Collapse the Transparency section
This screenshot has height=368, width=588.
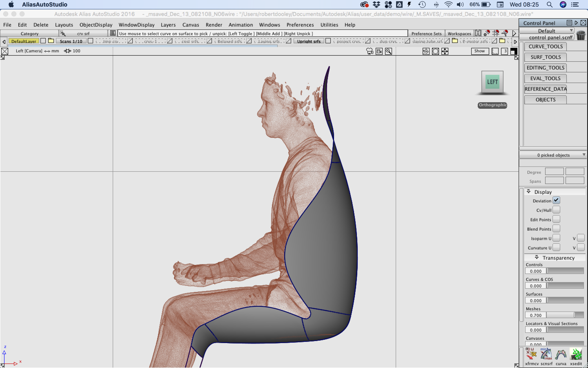(x=536, y=257)
